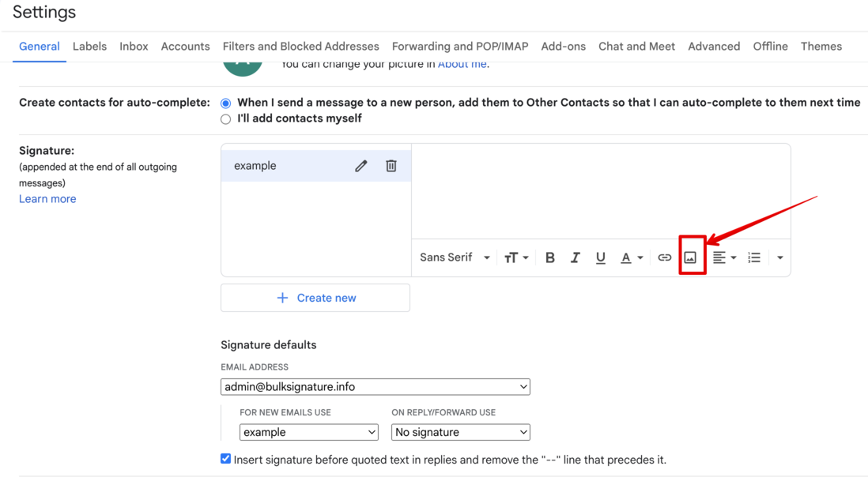Open the email address dropdown
Screen dimensions: 868x481
(x=376, y=387)
